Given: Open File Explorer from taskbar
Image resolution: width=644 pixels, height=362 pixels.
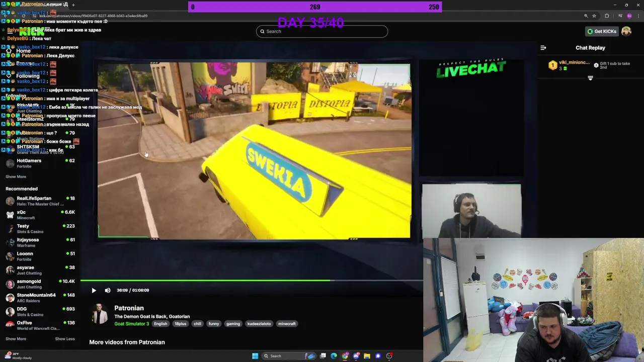Looking at the screenshot, I should tap(367, 356).
